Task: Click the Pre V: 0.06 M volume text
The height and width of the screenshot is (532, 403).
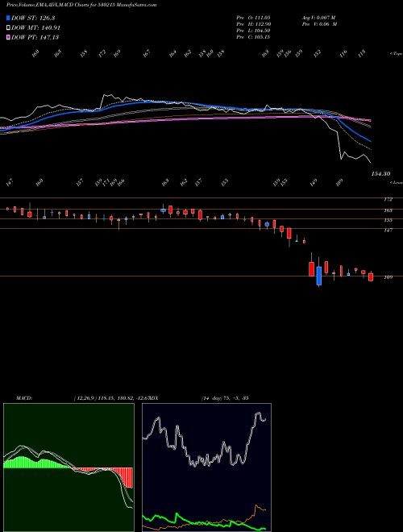Action: 318,23
